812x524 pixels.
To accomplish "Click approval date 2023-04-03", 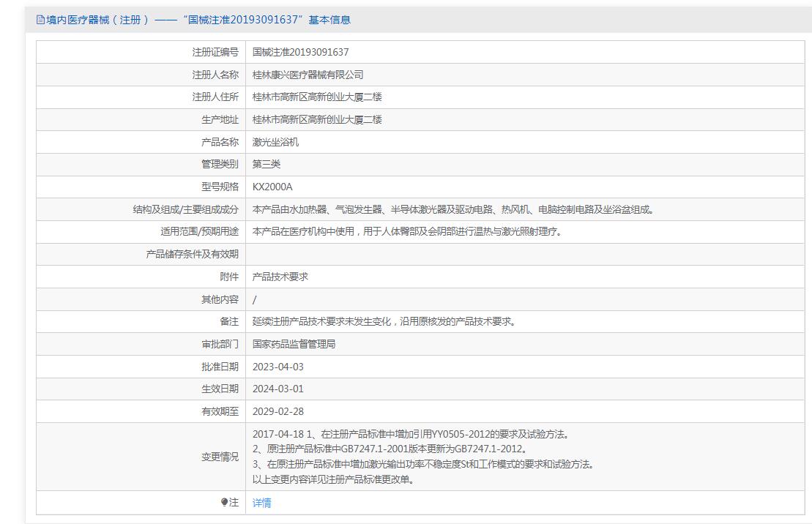I will pyautogui.click(x=278, y=367).
